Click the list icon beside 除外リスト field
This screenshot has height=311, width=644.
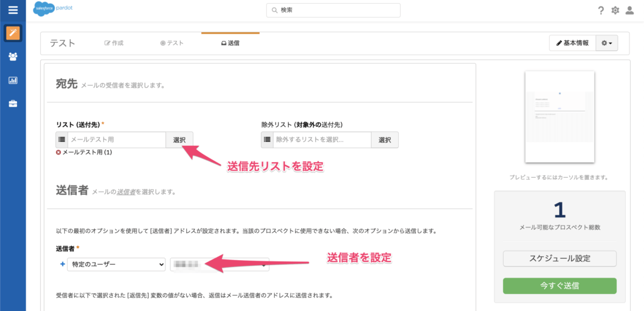[267, 140]
